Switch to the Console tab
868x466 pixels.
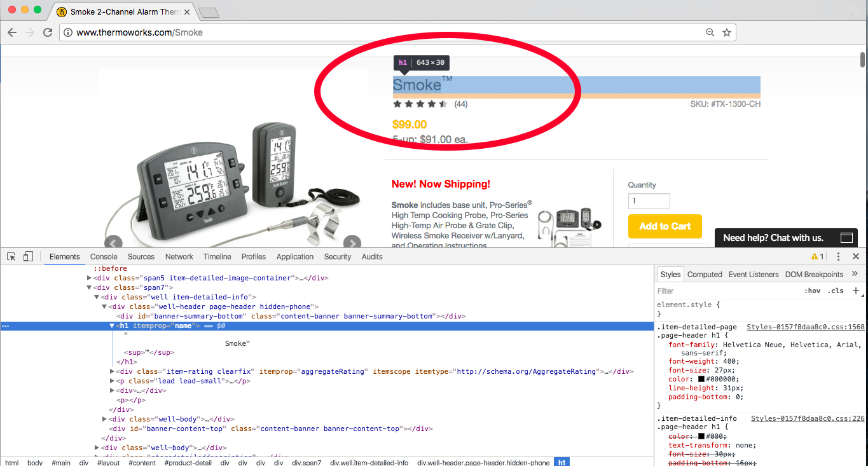tap(104, 257)
